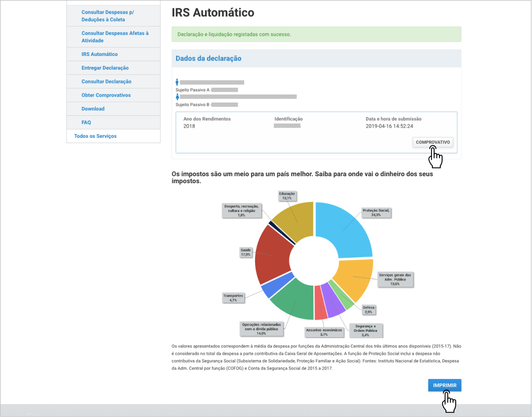Screen dimensions: 532x417
Task: Click the Transportes 4,1% chart label
Action: [233, 298]
